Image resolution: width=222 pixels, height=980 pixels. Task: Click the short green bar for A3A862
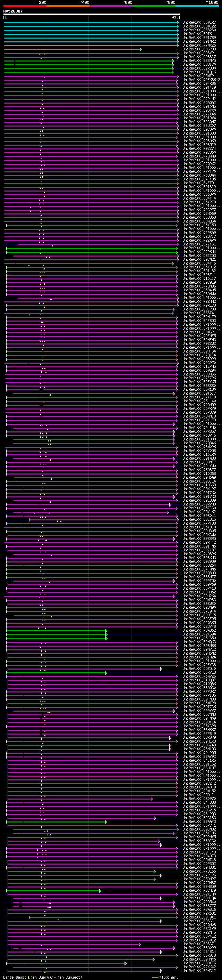click(x=57, y=631)
